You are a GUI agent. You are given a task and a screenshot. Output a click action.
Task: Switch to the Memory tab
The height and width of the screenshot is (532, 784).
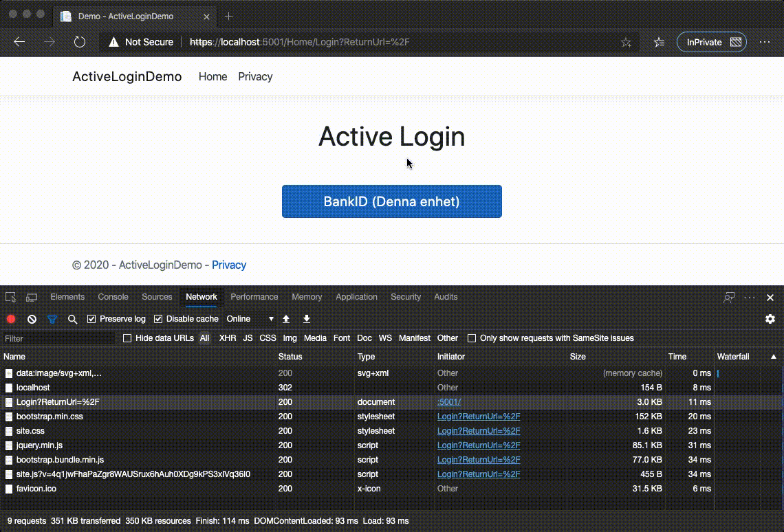(x=307, y=297)
